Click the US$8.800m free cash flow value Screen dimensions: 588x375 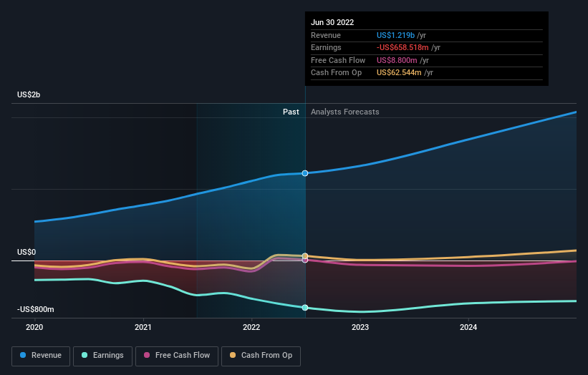tap(397, 60)
